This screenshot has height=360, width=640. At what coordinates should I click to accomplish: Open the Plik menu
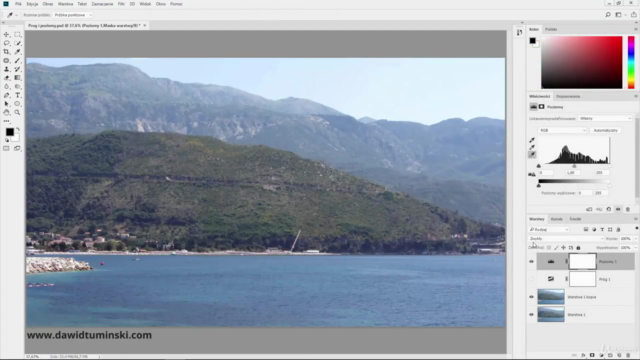[x=18, y=4]
